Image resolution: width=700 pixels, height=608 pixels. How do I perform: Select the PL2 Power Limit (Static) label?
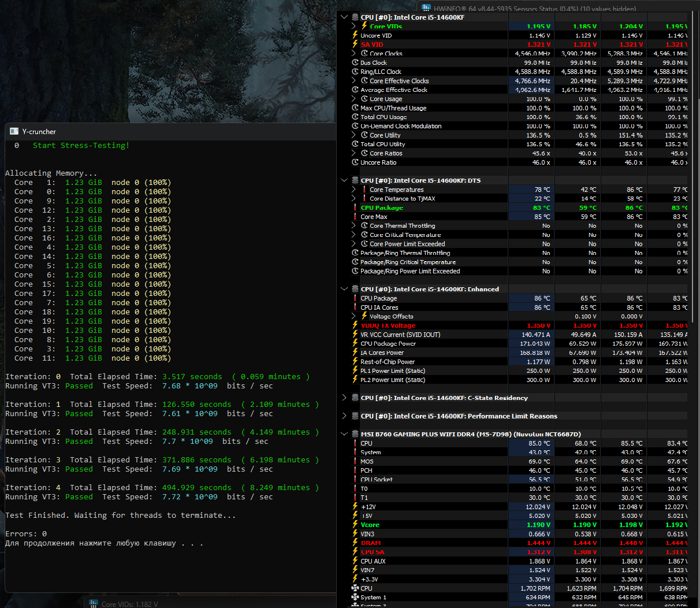(393, 380)
